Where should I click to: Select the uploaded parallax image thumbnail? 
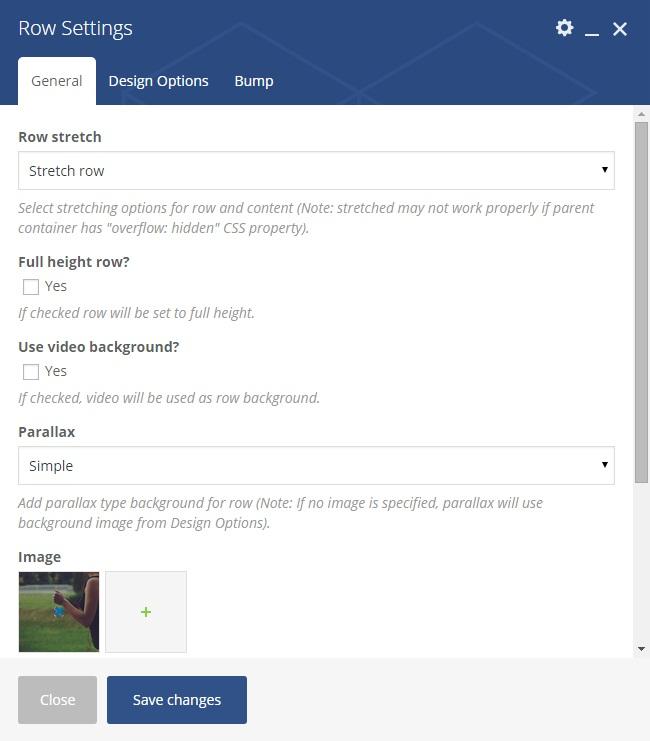[59, 612]
